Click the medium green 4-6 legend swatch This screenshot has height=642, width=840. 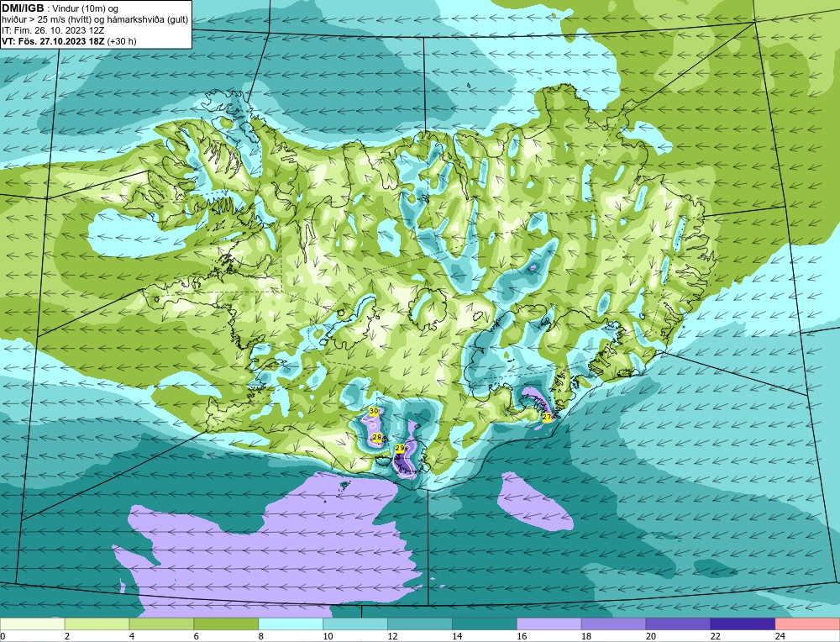[x=161, y=624]
